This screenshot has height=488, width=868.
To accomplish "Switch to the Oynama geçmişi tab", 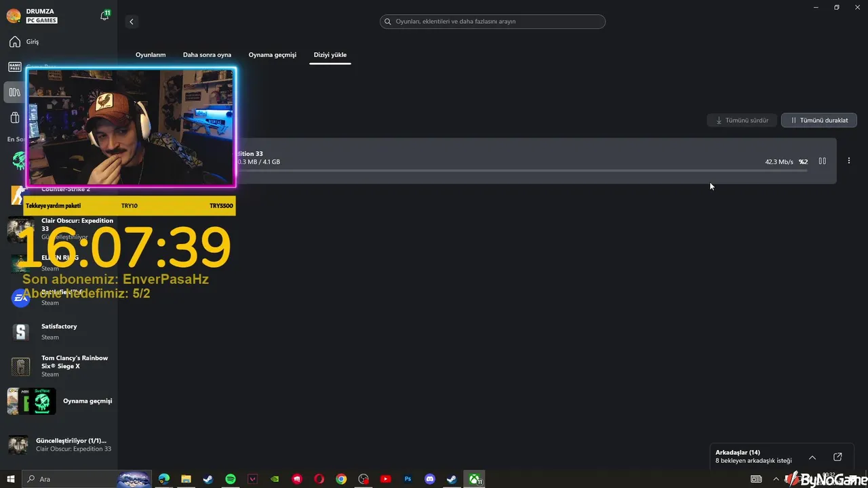I will [272, 55].
